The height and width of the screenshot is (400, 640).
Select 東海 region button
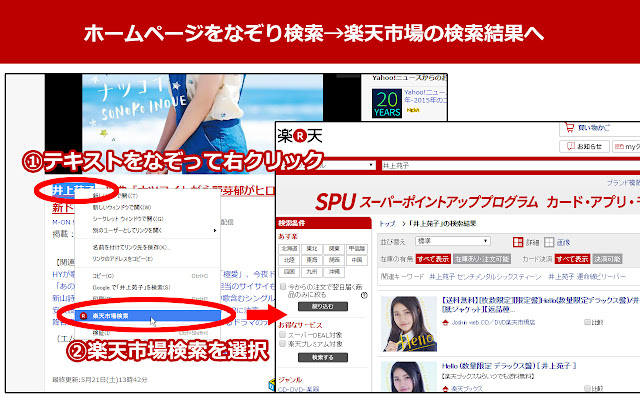[312, 260]
